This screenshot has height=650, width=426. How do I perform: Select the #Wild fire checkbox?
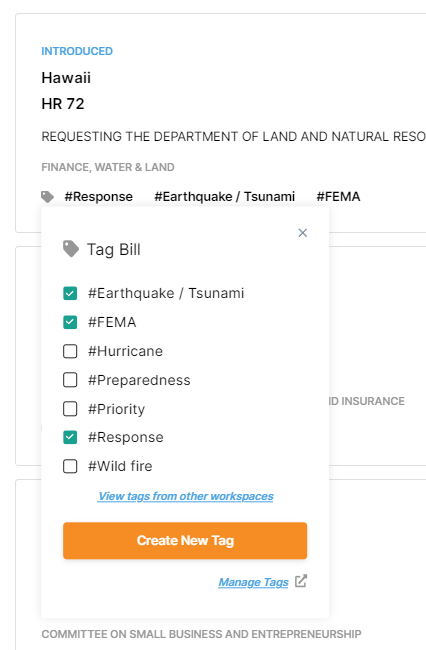70,466
